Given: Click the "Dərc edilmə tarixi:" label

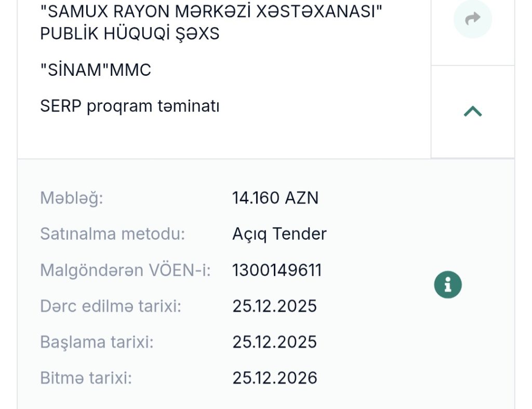Looking at the screenshot, I should click(111, 306).
